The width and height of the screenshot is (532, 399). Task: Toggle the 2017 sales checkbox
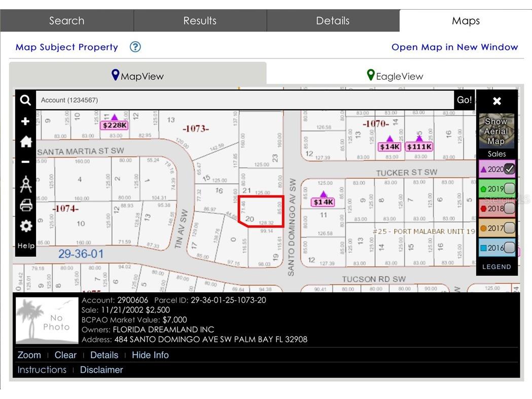pyautogui.click(x=509, y=228)
